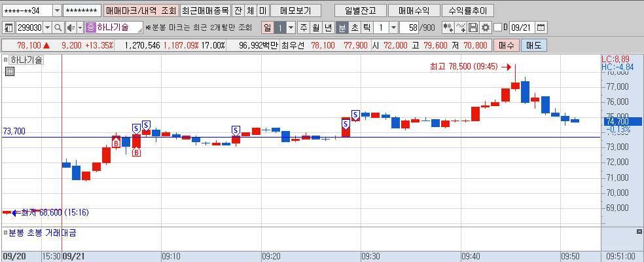This screenshot has height=262, width=644.
Task: Click the 최저 68,600 (15:16) annotation
Action: [x=54, y=213]
